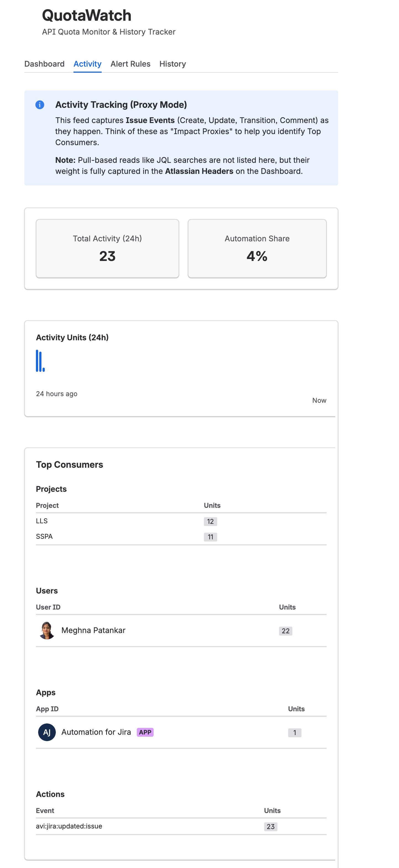Image resolution: width=399 pixels, height=868 pixels.
Task: Click the purple APP badge
Action: 145,732
